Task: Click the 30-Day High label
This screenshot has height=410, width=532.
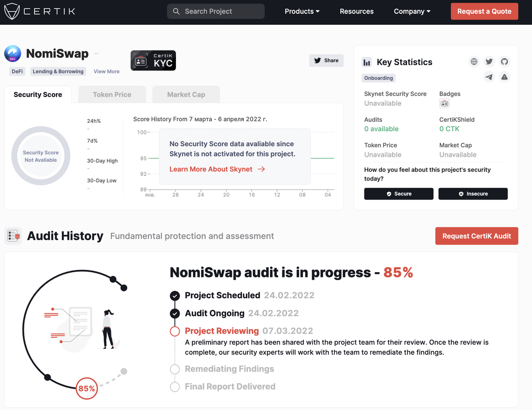Action: click(x=102, y=161)
